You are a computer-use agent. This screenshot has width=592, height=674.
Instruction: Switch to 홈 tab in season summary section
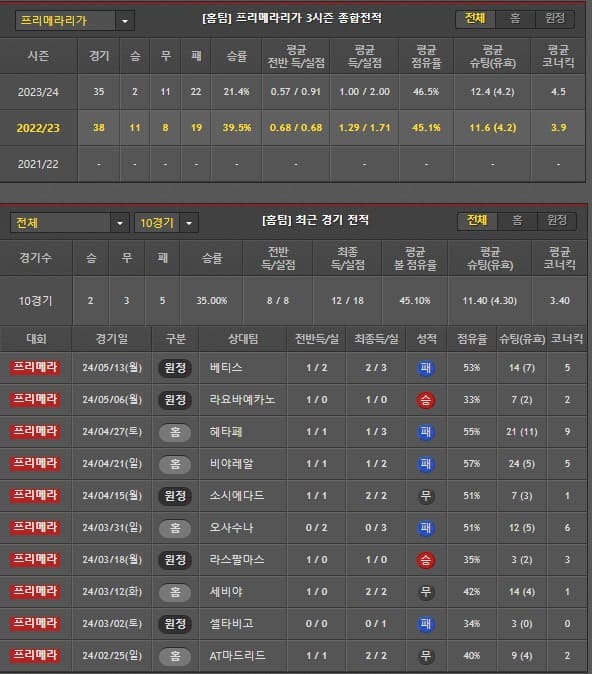[x=515, y=18]
